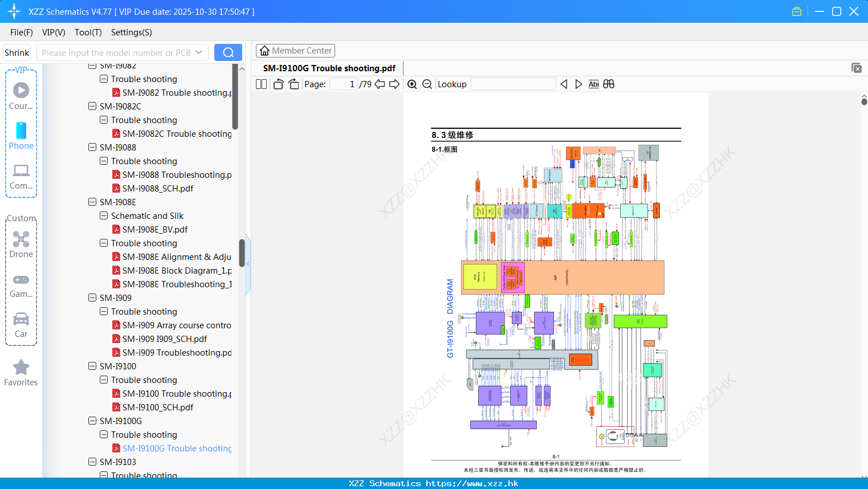Collapse Schematic and Silk folder
Viewport: 868px width, 489px height.
[x=104, y=215]
